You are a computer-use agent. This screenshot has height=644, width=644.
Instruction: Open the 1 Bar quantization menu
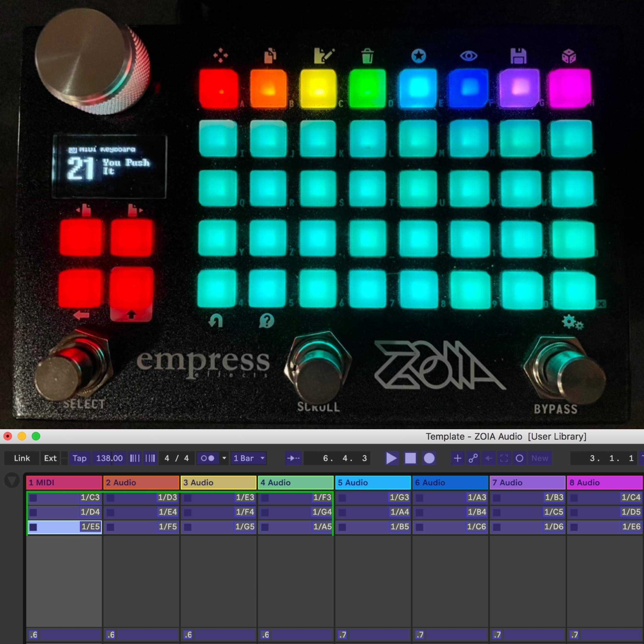[249, 458]
